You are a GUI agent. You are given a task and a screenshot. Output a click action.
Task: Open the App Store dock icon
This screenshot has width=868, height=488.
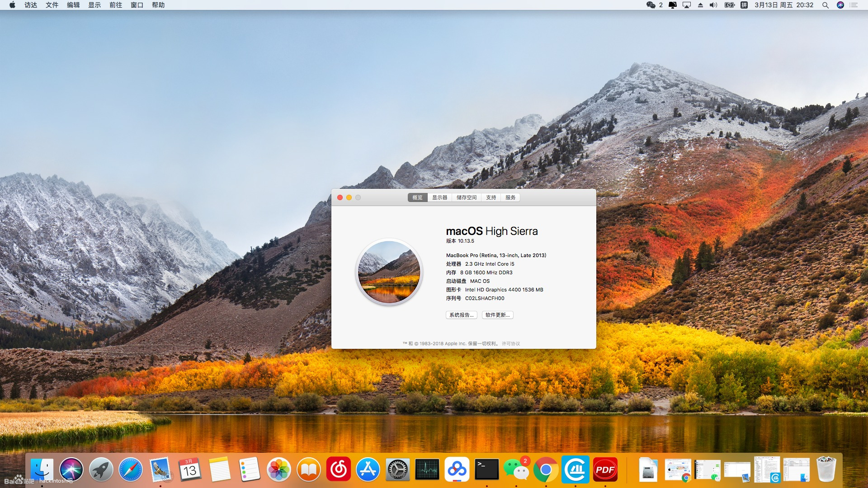tap(368, 470)
